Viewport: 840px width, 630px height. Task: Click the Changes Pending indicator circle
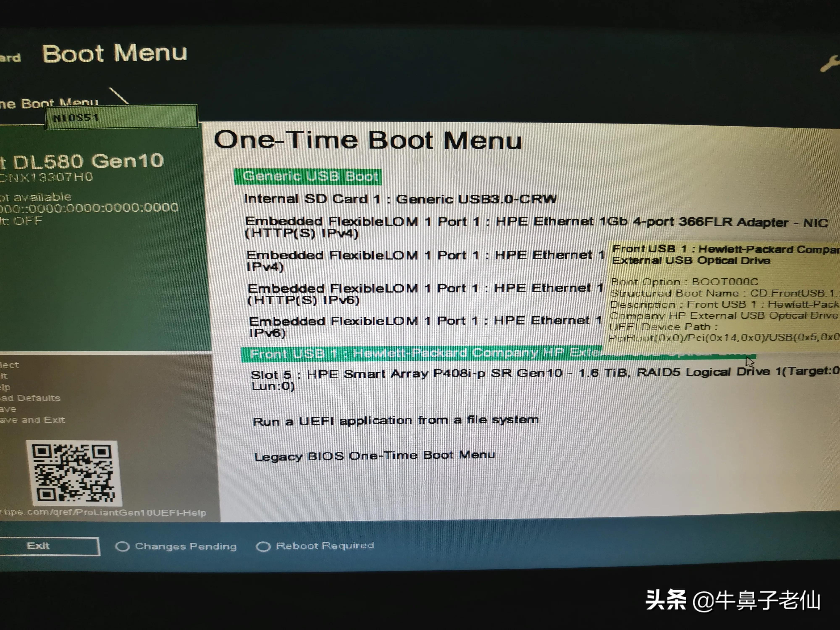pos(122,546)
